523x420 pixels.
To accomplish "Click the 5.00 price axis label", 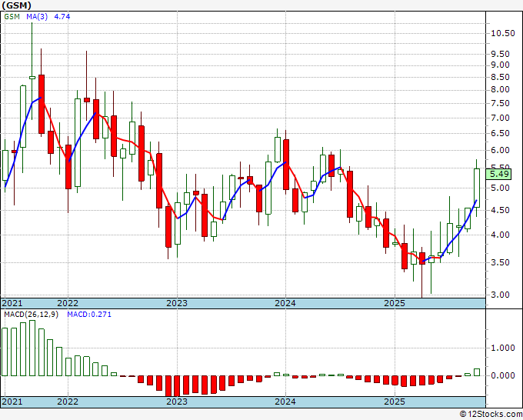I will 501,188.
